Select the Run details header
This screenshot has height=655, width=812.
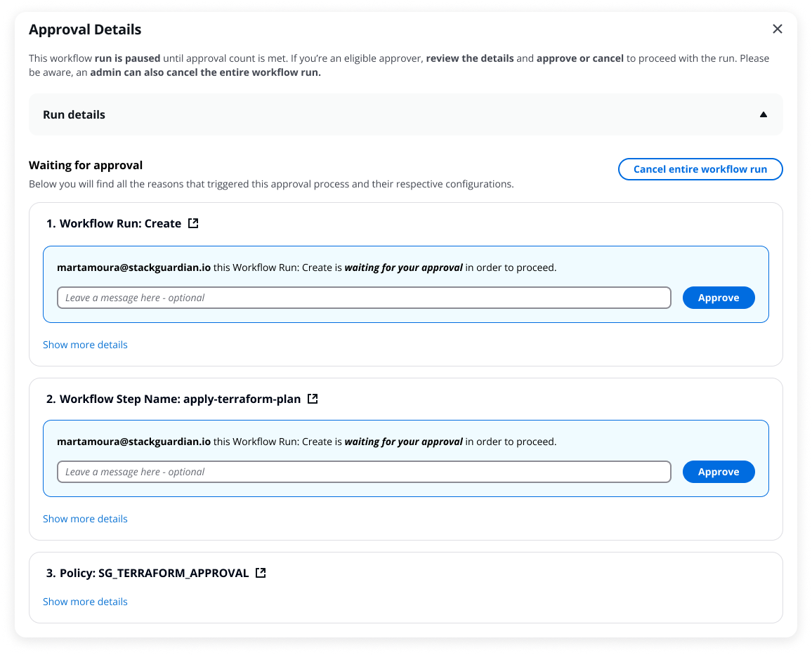(74, 114)
